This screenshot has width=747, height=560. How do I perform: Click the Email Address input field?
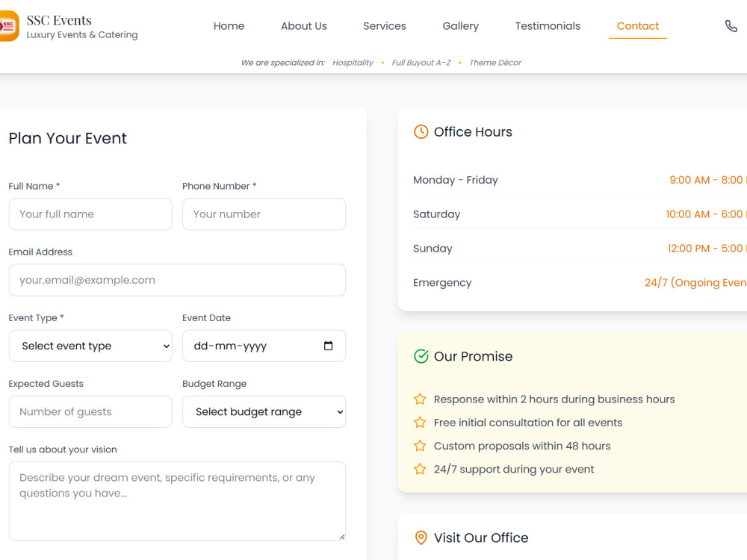pos(177,280)
